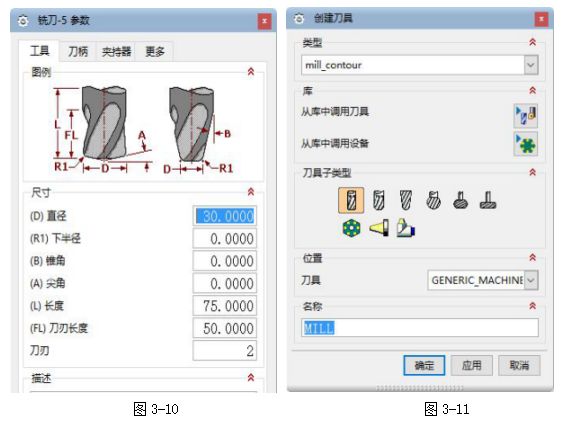Click the 应用 button

(x=472, y=365)
